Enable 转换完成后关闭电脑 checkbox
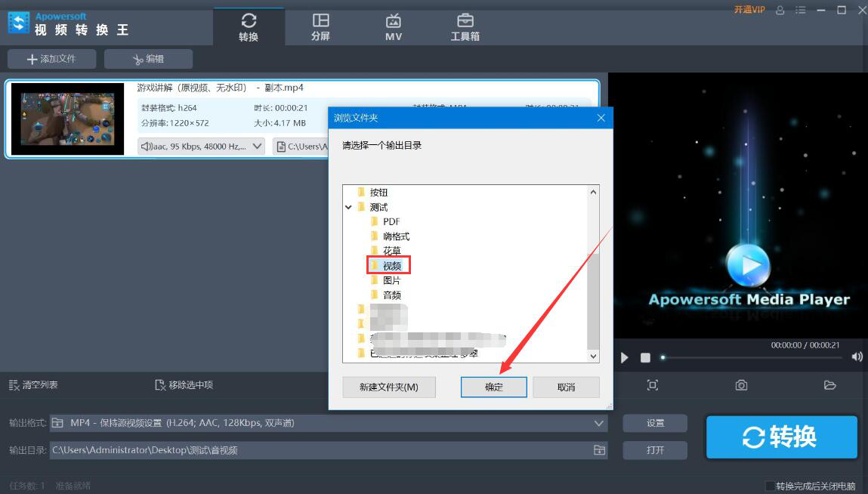 (770, 486)
